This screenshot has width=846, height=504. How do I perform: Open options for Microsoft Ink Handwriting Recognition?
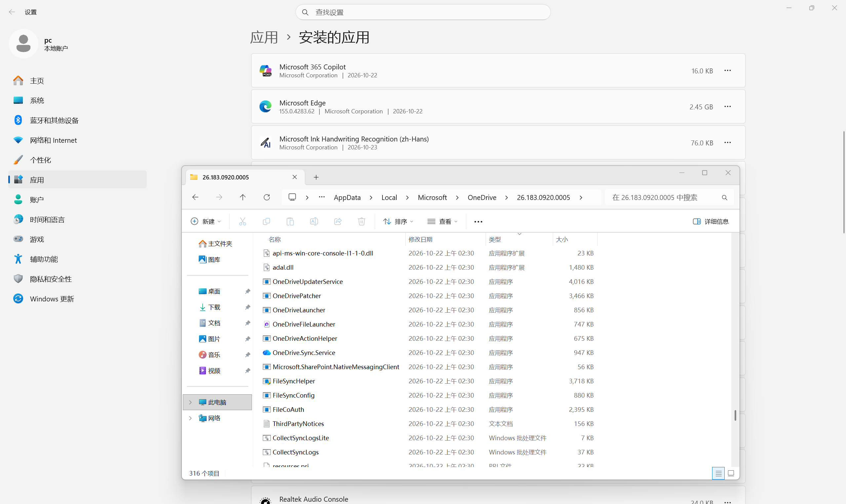click(x=727, y=143)
